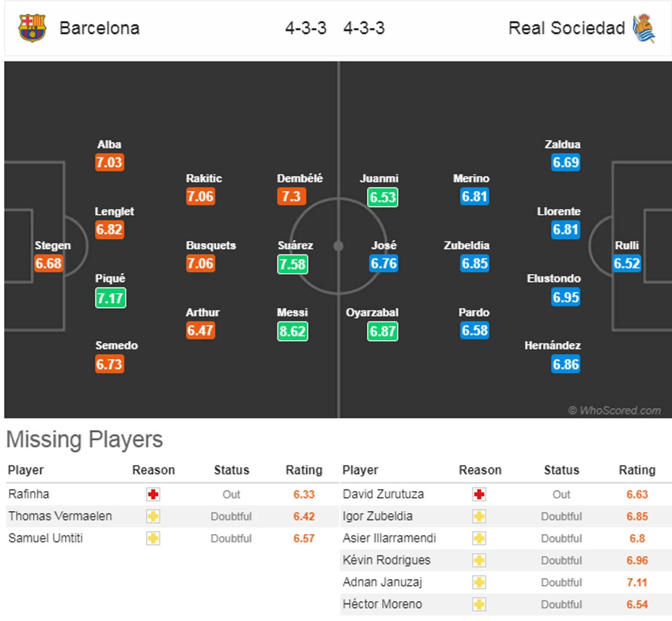Viewport: 672px width, 621px height.
Task: Click Adnan Januzaj's yellow doubtful icon
Action: pos(479,582)
